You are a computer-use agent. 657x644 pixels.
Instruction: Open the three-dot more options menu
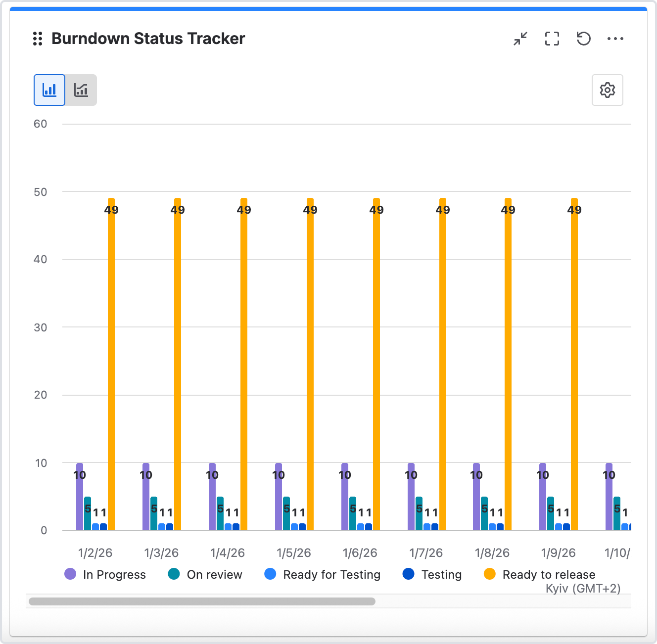pos(615,39)
